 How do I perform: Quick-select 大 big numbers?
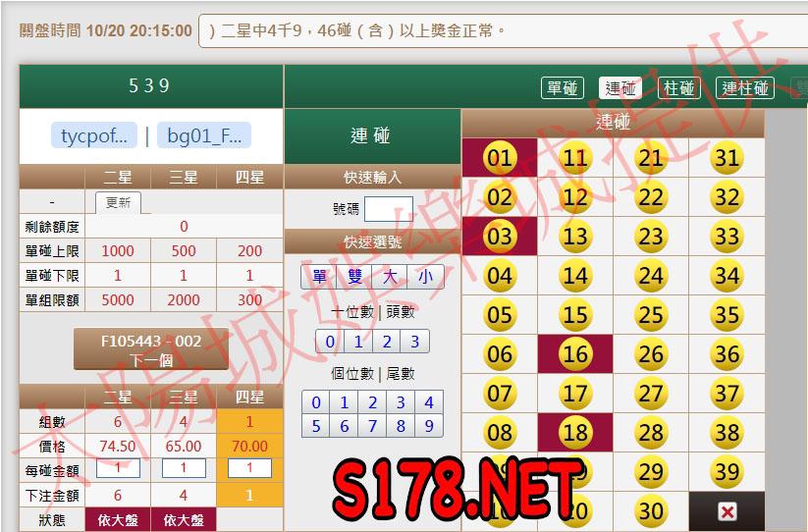coord(390,277)
